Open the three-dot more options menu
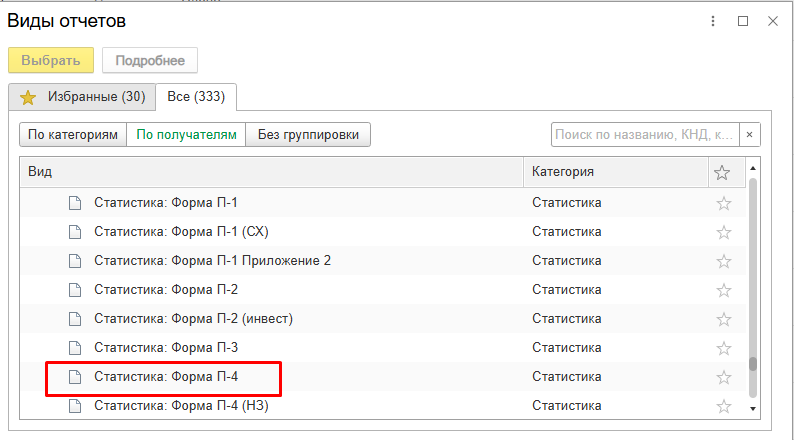 pos(713,21)
